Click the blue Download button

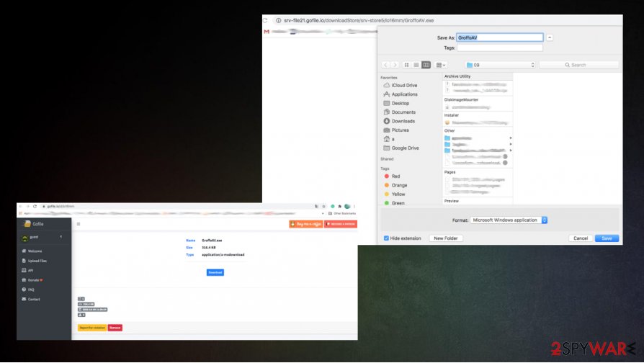(215, 272)
